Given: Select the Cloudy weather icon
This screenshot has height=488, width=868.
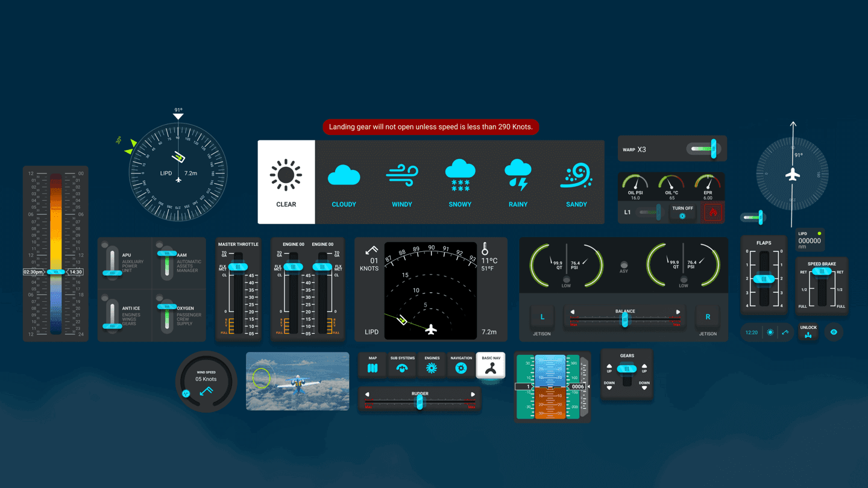Looking at the screenshot, I should coord(344,175).
